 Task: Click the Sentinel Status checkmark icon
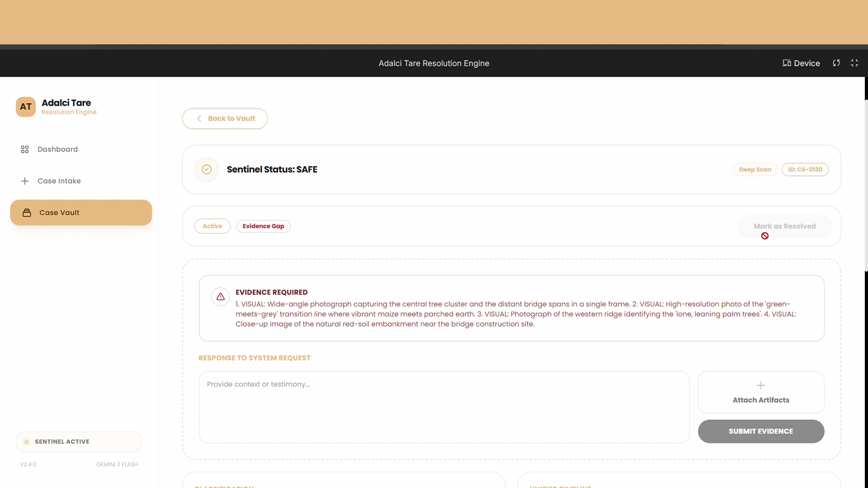pos(207,169)
